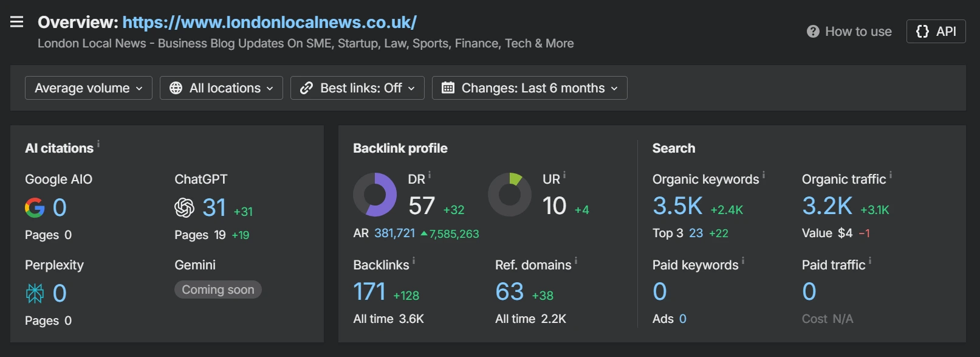Open the Organic traffic value 3.2K

coord(828,206)
